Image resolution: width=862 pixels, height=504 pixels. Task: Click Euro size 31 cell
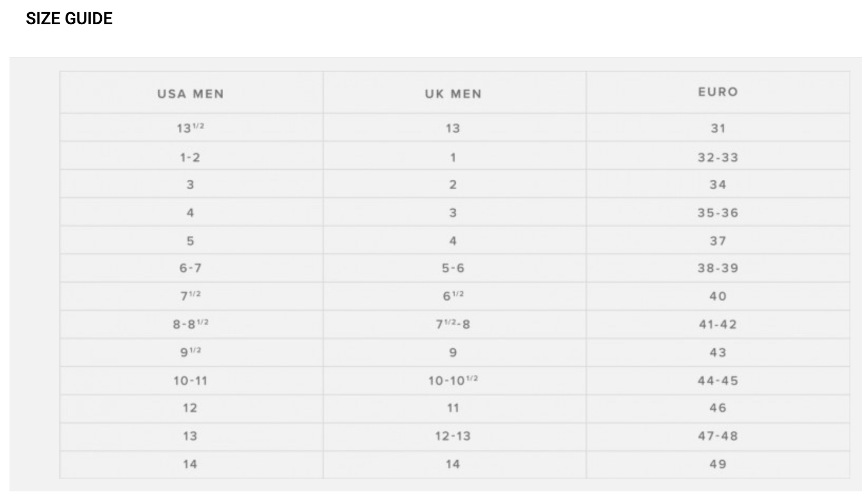point(718,128)
